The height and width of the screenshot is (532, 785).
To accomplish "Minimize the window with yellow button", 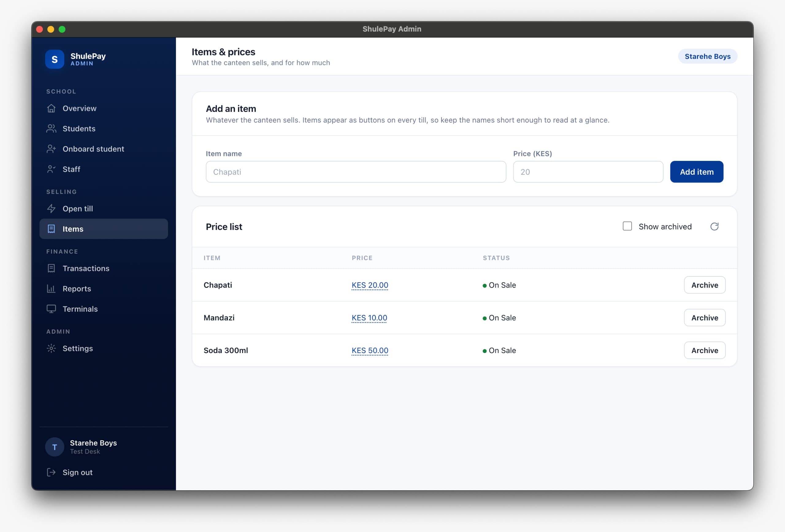I will point(51,29).
